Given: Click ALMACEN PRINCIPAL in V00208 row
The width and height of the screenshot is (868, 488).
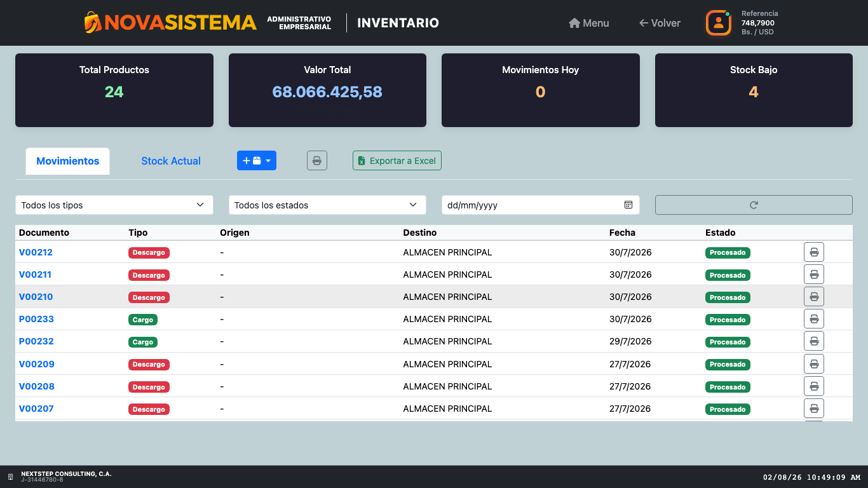Looking at the screenshot, I should click(x=447, y=386).
